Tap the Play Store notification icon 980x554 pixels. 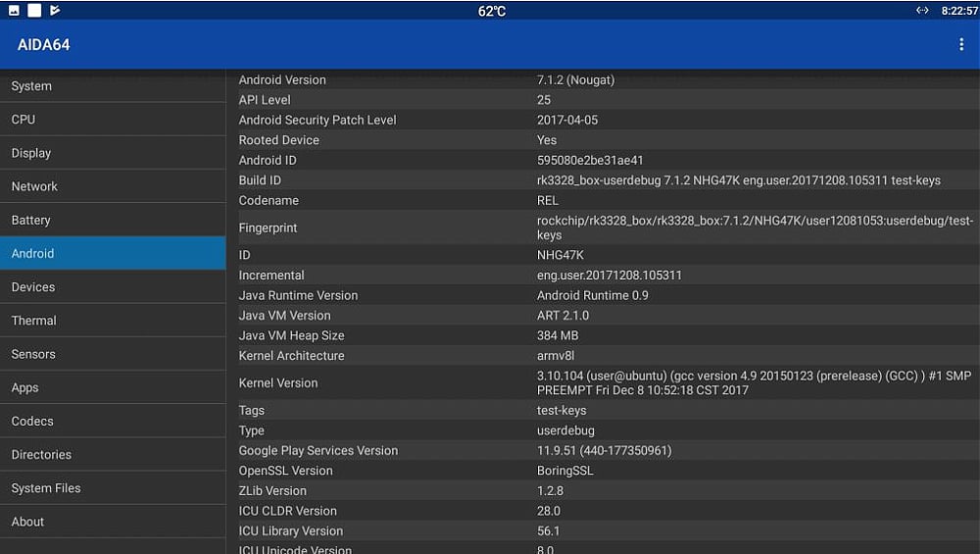[x=55, y=11]
